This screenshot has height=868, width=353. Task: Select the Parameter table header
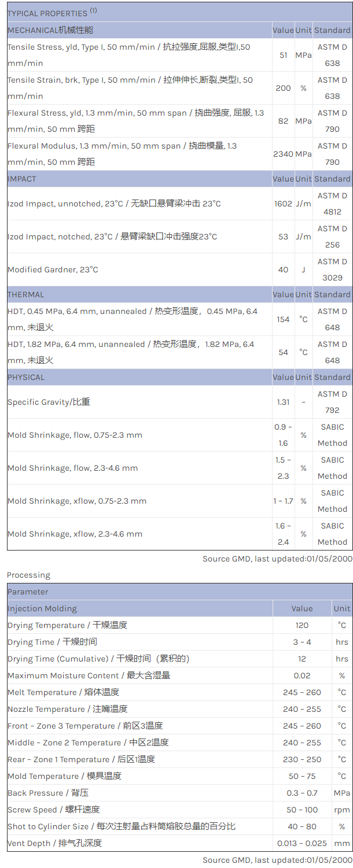coord(28,592)
